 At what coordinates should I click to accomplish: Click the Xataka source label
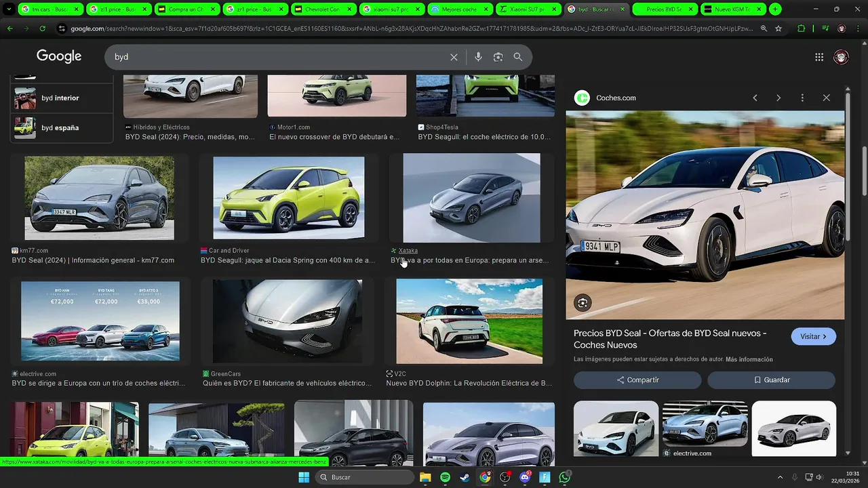pyautogui.click(x=408, y=251)
